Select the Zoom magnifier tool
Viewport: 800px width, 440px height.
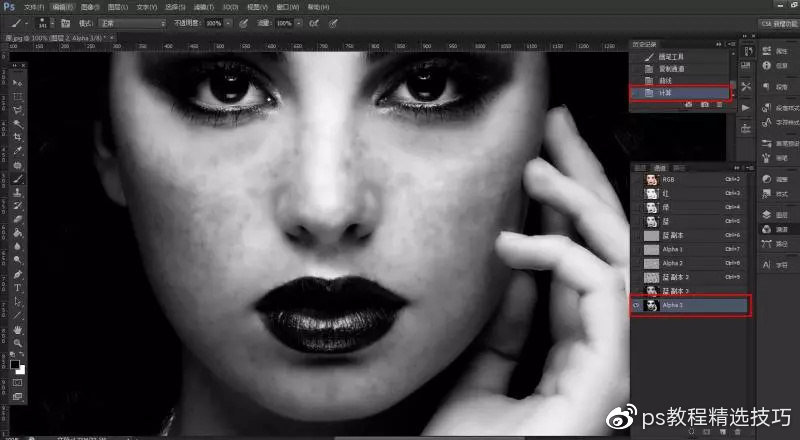pyautogui.click(x=18, y=342)
